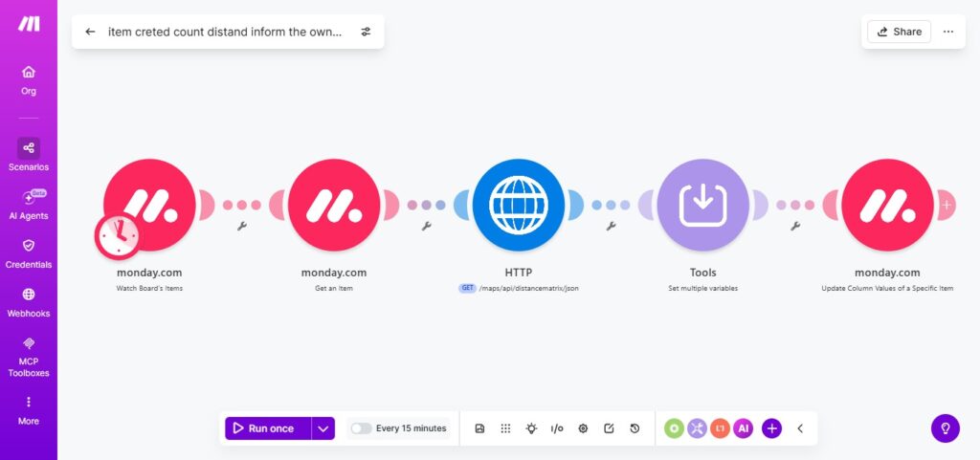
Task: Click the Set multiple variables label
Action: [702, 289]
